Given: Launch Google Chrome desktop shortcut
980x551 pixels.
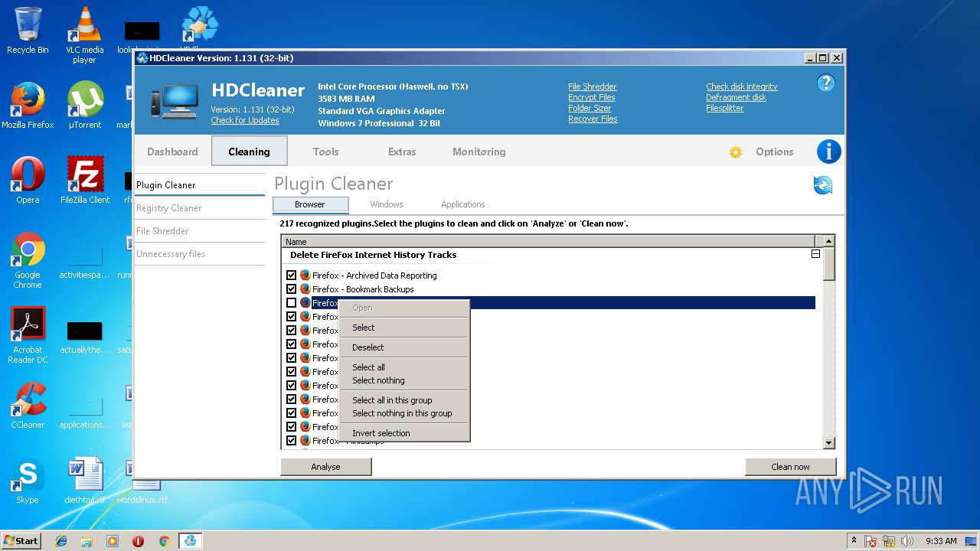Looking at the screenshot, I should pos(28,261).
